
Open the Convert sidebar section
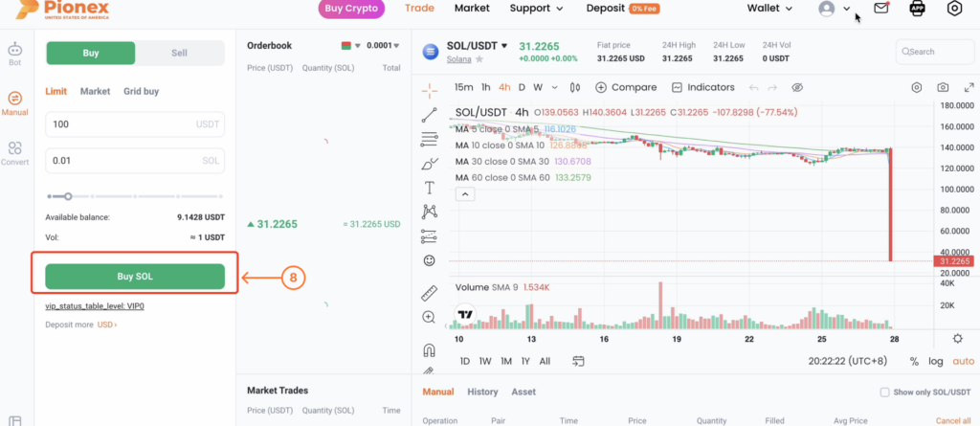[x=15, y=153]
